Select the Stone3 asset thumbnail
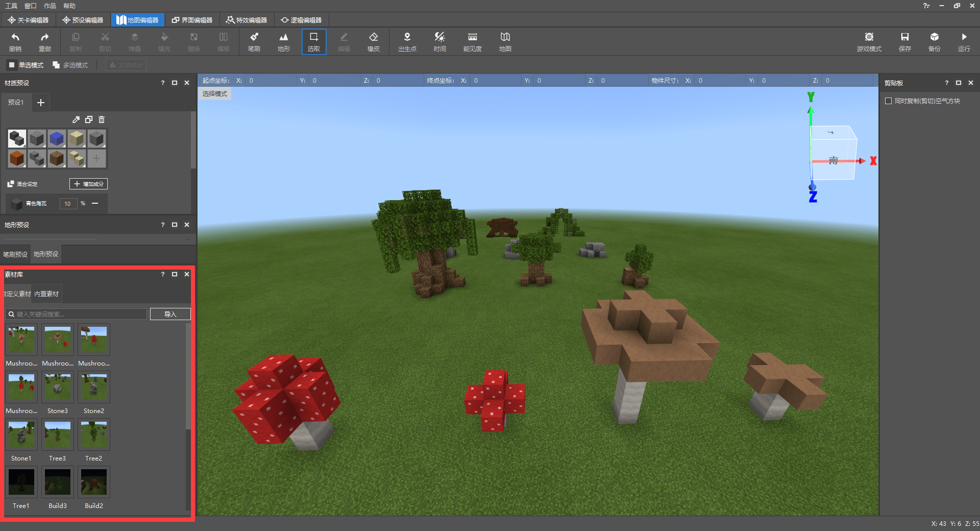This screenshot has width=980, height=531. click(58, 387)
